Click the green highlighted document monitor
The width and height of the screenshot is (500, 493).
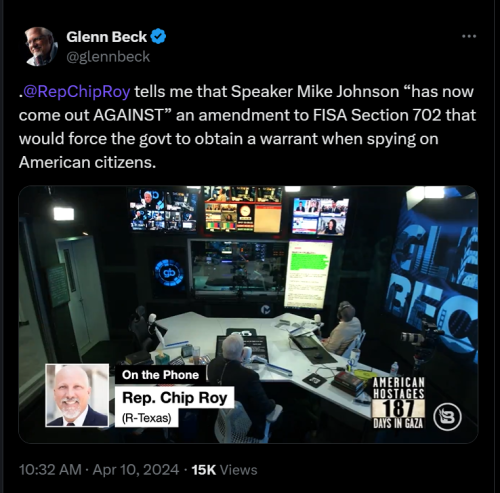click(x=308, y=274)
